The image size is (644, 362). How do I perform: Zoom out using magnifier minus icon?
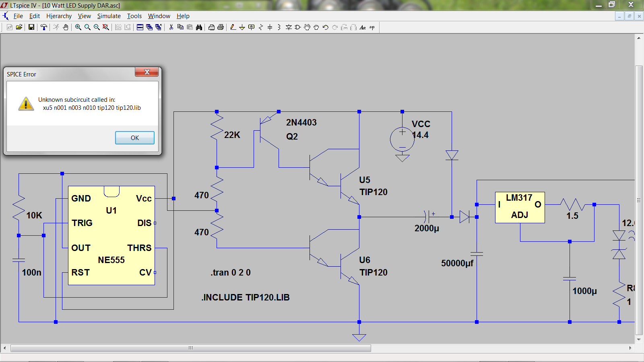coord(97,27)
